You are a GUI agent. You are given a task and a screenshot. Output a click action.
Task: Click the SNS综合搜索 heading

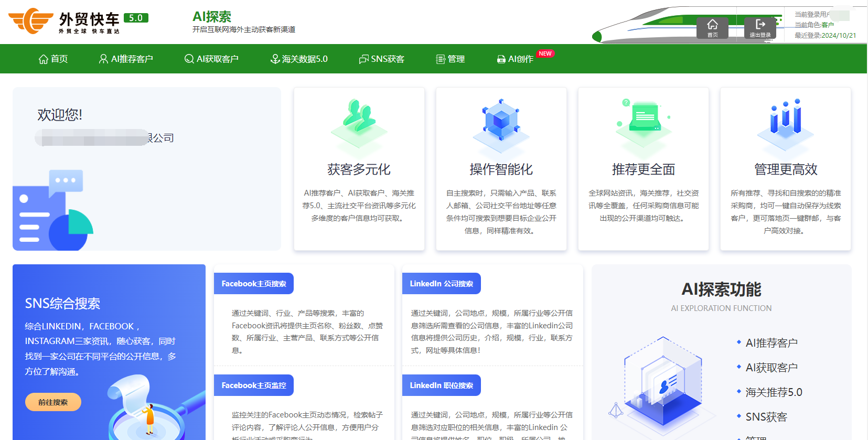pyautogui.click(x=62, y=304)
